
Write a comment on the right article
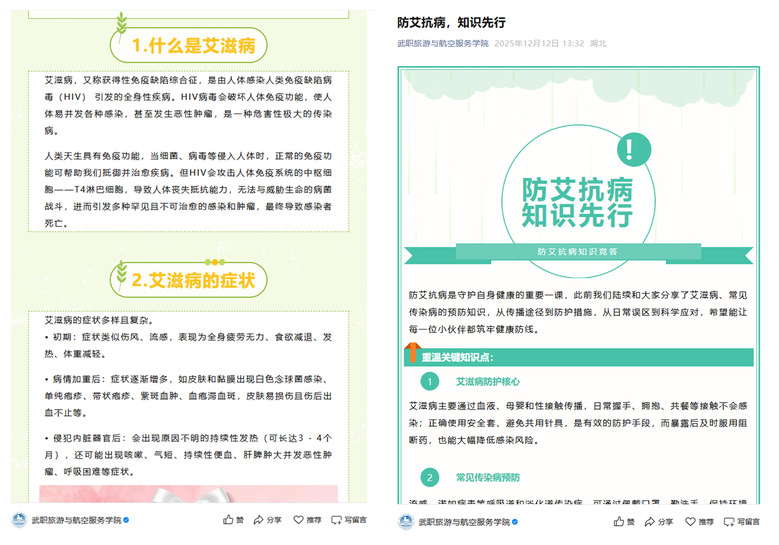point(728,521)
